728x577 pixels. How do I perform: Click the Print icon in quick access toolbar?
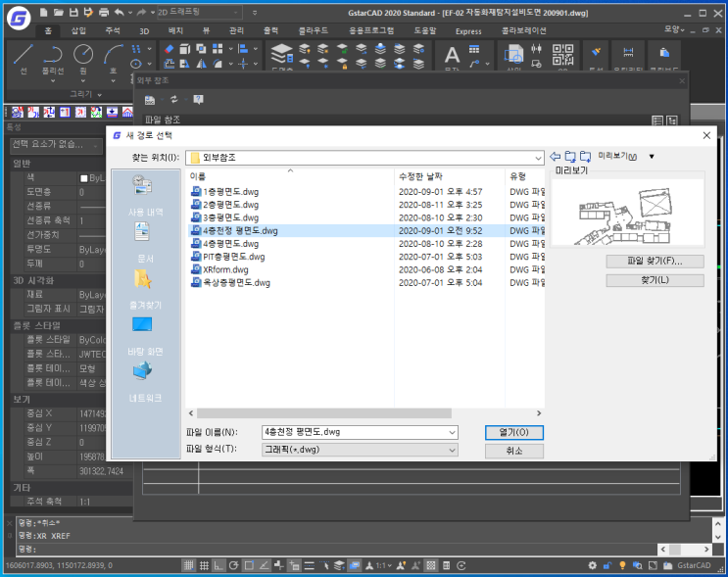pos(104,13)
